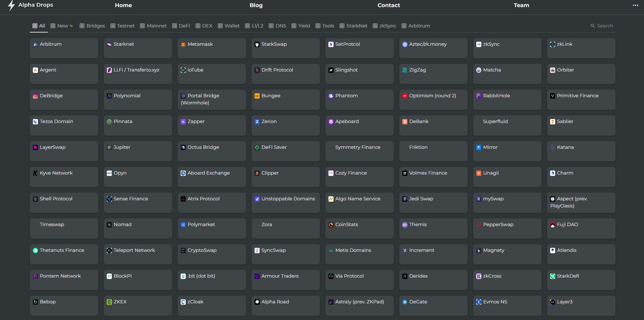Image resolution: width=644 pixels, height=320 pixels.
Task: Click the Aspect (prev. PlayOasis) title
Action: [x=569, y=202]
